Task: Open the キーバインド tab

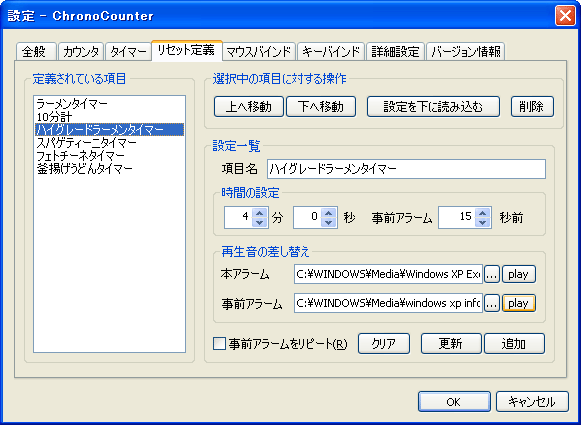Action: click(x=331, y=52)
